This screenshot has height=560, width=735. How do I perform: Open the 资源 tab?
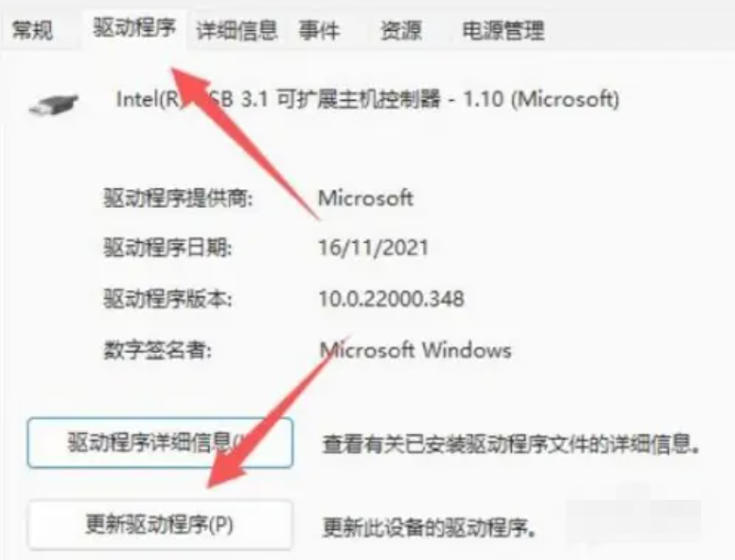401,30
